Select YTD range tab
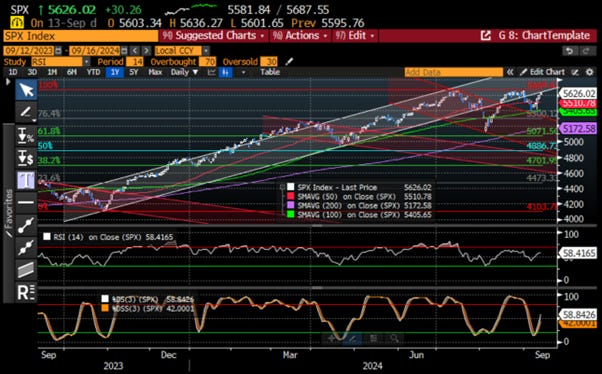The image size is (602, 374). (93, 72)
